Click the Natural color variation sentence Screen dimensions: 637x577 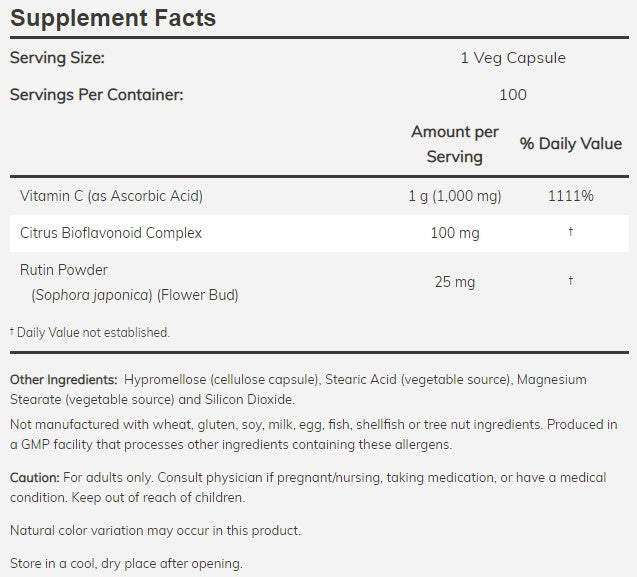click(x=155, y=530)
